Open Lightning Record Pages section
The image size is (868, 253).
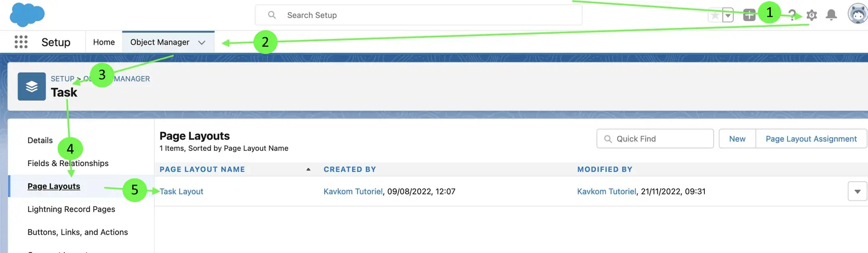[x=71, y=209]
